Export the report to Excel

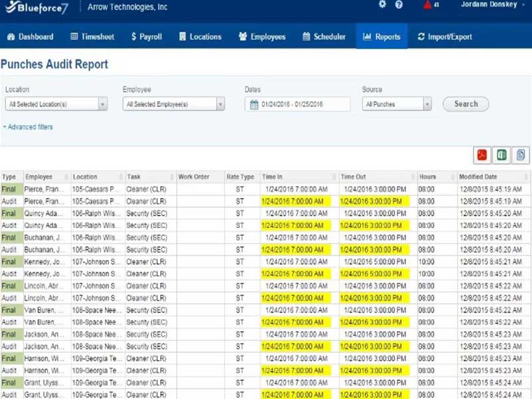[x=501, y=155]
